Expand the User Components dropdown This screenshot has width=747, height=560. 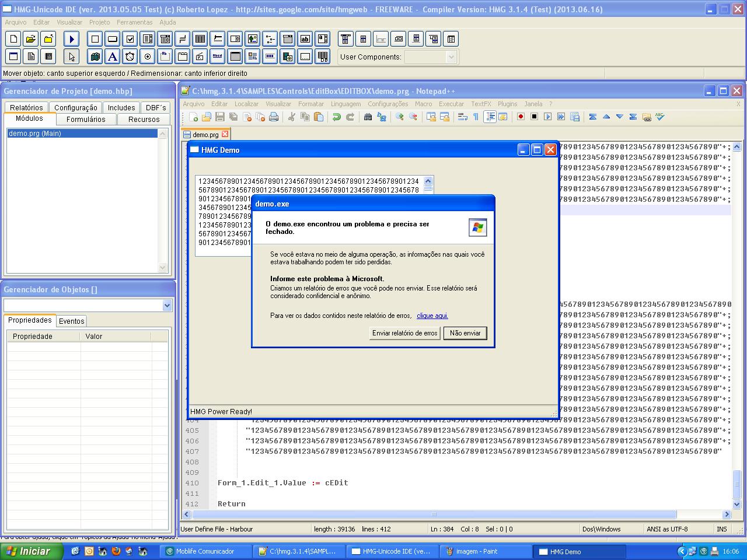(451, 57)
